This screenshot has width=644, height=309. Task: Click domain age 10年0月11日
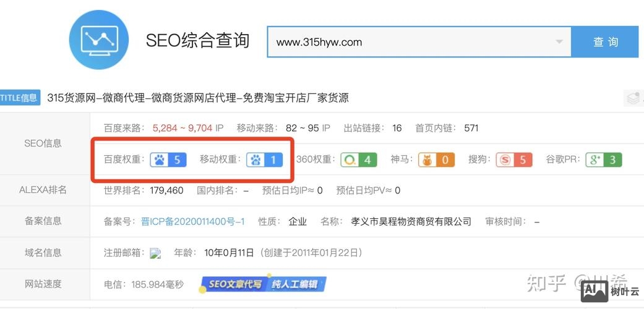[x=229, y=253]
